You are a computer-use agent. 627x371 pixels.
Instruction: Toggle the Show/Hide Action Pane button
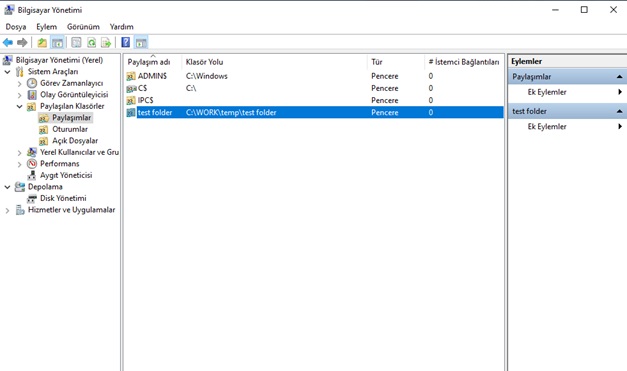(x=141, y=42)
